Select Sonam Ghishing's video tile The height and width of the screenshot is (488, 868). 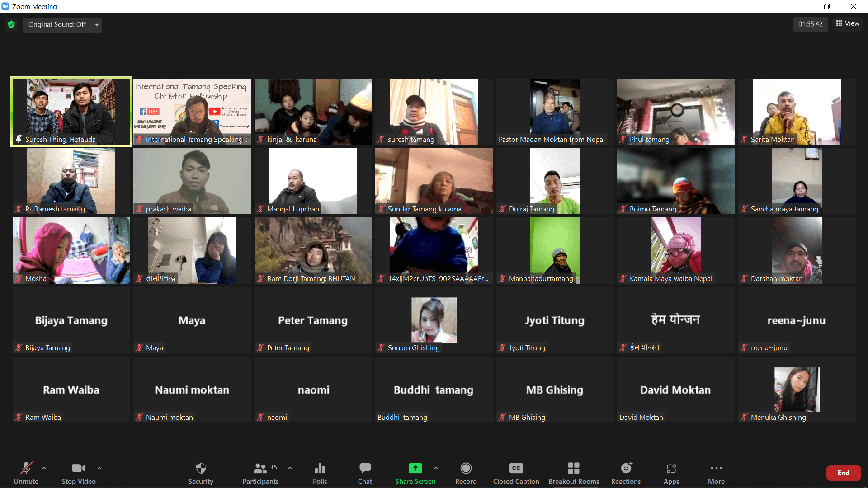click(434, 320)
